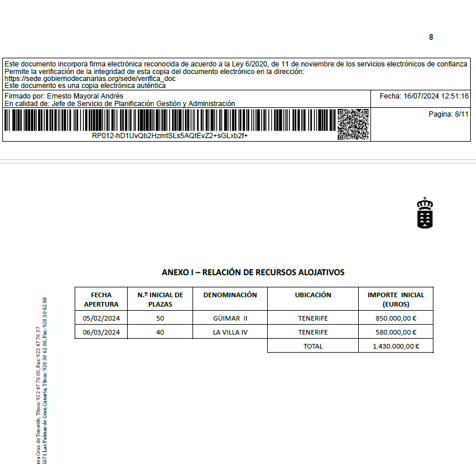Select plazas cell with value 40

click(160, 332)
